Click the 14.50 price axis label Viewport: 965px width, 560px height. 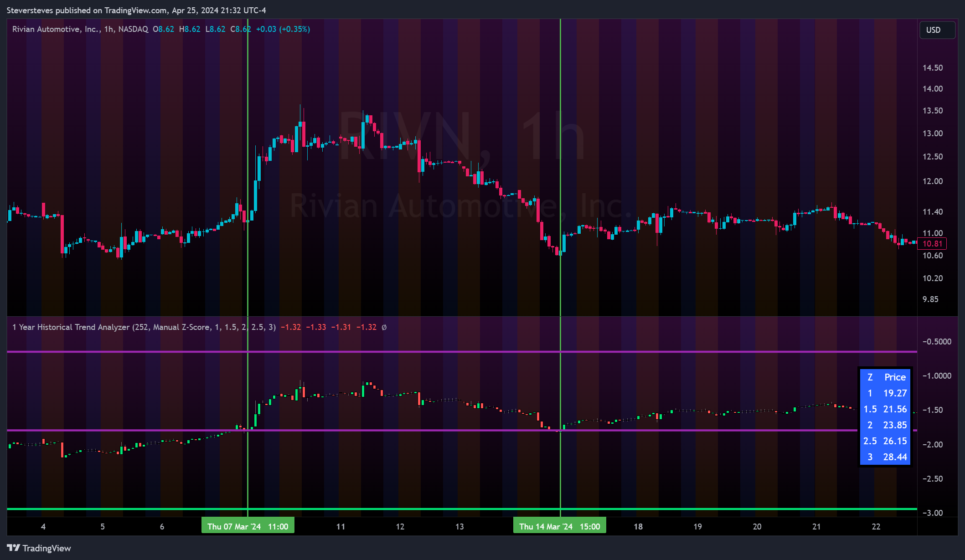[x=933, y=68]
